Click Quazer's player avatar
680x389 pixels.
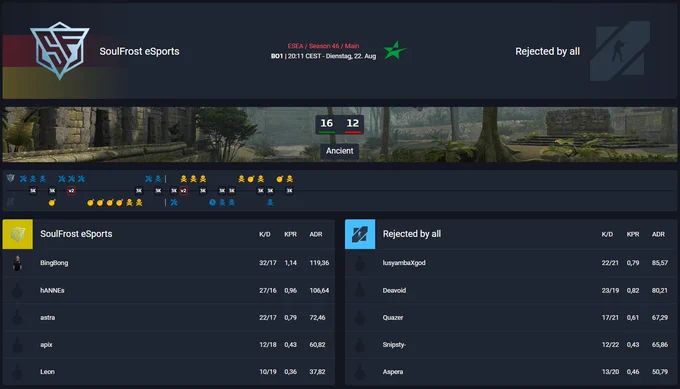tap(360, 318)
